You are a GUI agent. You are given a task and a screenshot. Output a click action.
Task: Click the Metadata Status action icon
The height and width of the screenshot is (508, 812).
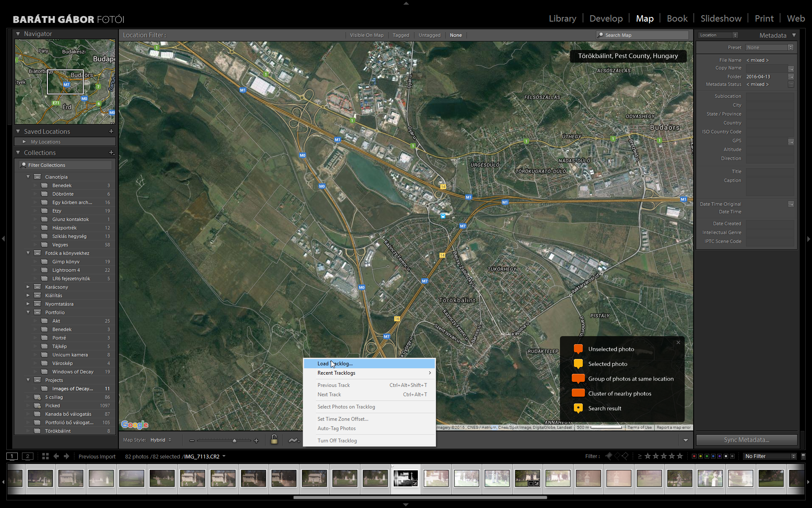point(791,84)
